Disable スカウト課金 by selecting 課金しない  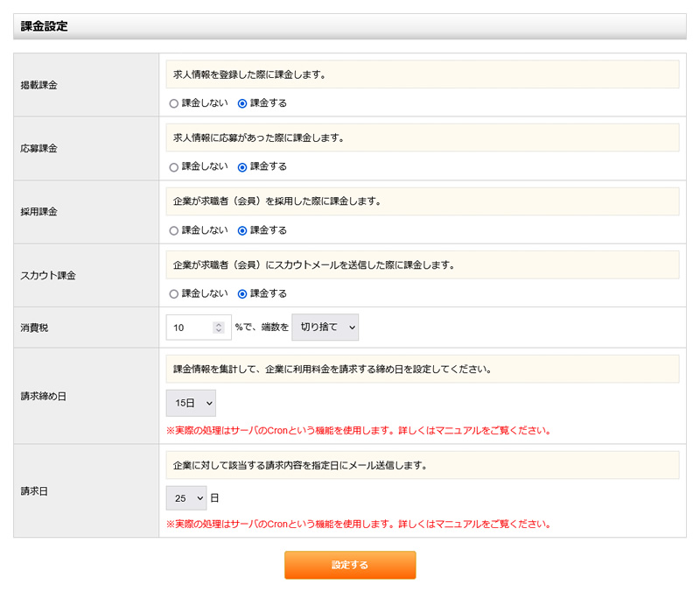click(x=173, y=293)
